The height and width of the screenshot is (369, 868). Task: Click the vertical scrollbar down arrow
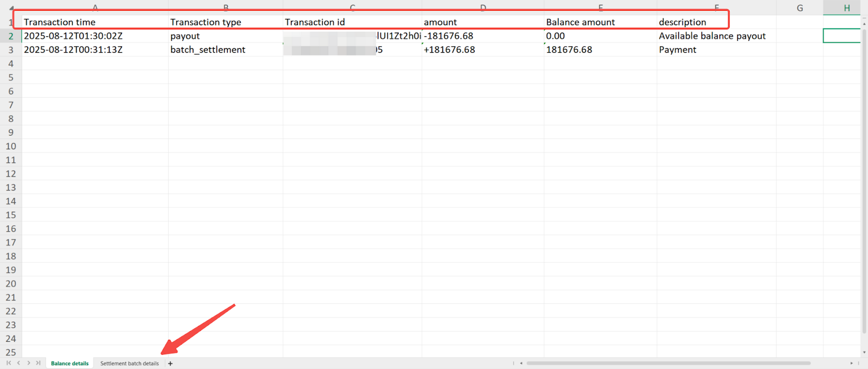tap(864, 352)
